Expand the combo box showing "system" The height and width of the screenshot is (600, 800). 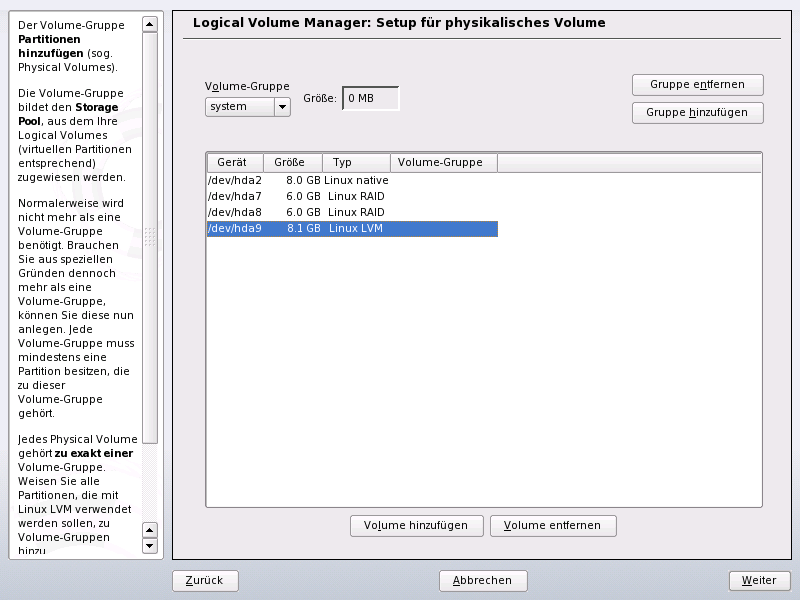click(246, 107)
